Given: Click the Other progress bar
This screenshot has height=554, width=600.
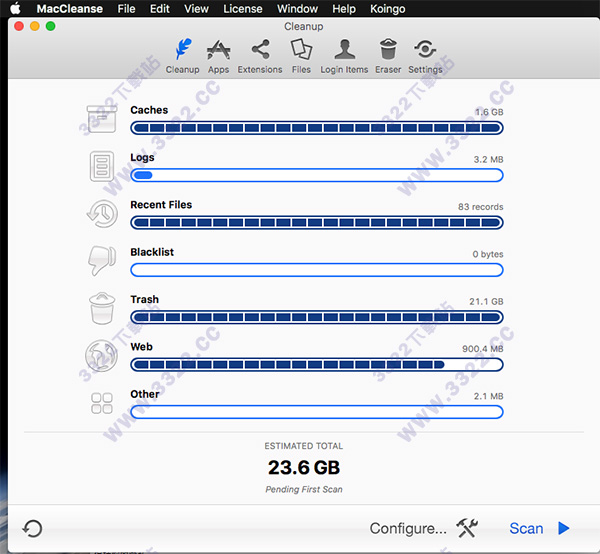Looking at the screenshot, I should pos(317,412).
